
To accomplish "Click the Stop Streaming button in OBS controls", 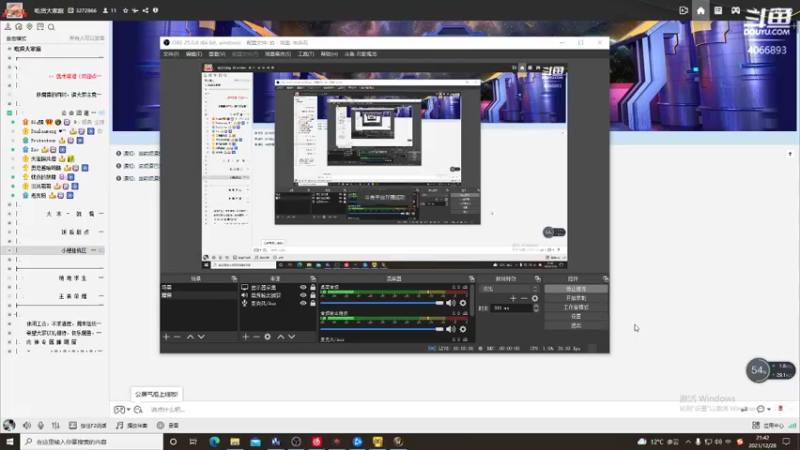I will [576, 289].
